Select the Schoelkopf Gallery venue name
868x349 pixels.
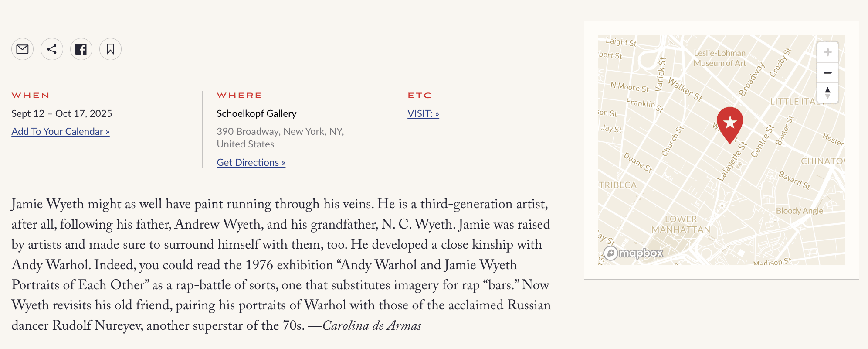(x=257, y=113)
